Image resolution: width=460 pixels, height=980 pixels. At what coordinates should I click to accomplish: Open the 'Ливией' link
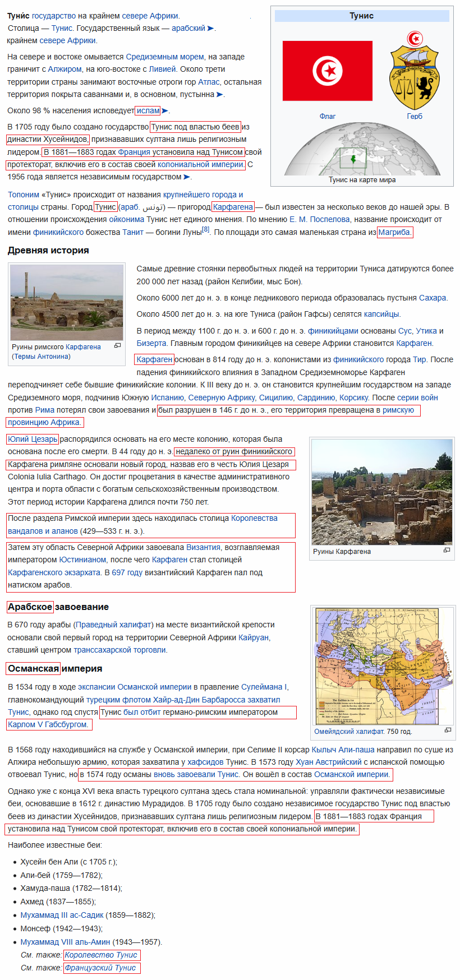pyautogui.click(x=163, y=69)
